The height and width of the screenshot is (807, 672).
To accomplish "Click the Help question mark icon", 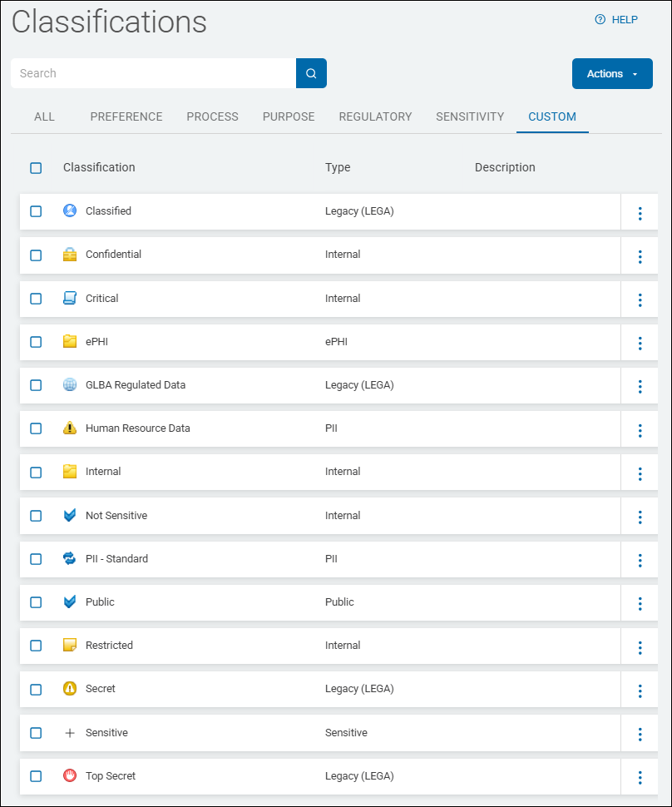I will click(600, 20).
